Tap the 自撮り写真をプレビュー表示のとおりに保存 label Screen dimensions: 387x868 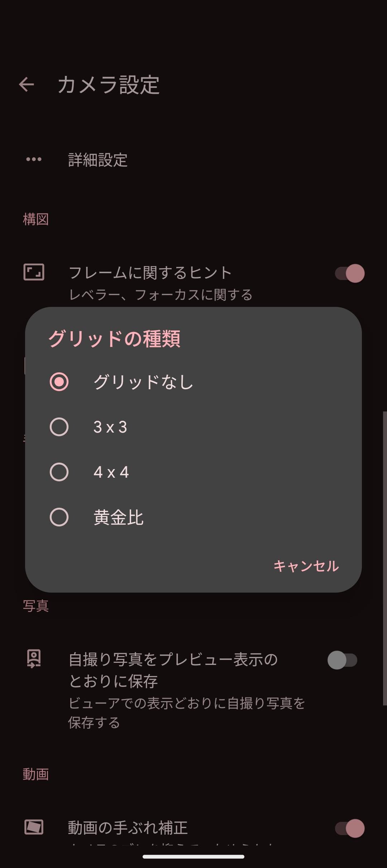[x=173, y=670]
